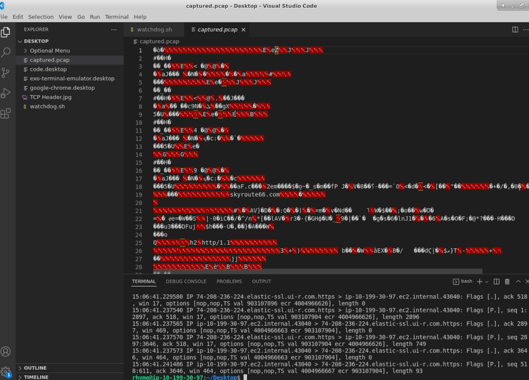Image resolution: width=529 pixels, height=380 pixels.
Task: Open TCP Header.jpg in explorer
Action: point(70,97)
